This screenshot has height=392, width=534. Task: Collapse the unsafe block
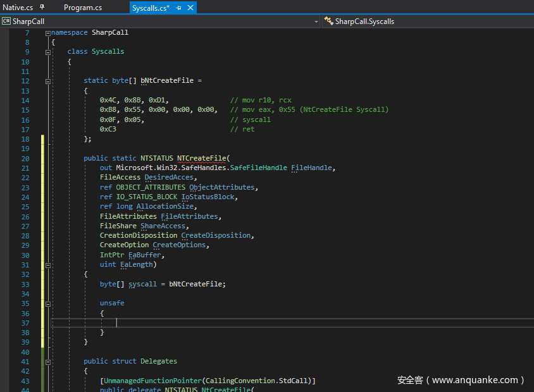click(x=48, y=303)
